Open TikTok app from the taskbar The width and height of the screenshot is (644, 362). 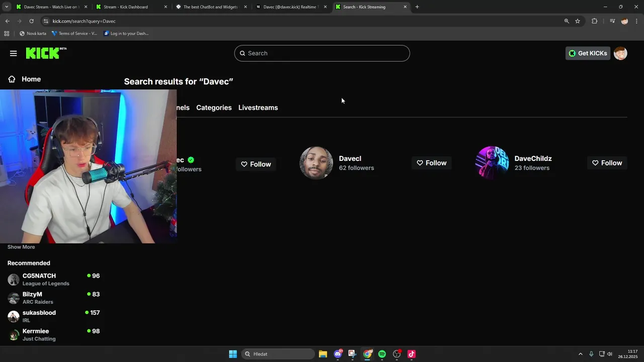click(412, 354)
